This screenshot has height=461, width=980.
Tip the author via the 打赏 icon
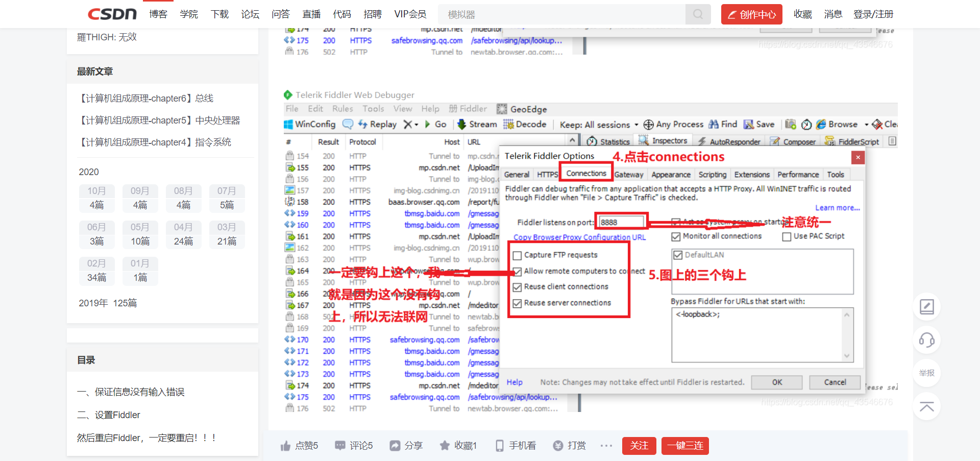[x=558, y=445]
